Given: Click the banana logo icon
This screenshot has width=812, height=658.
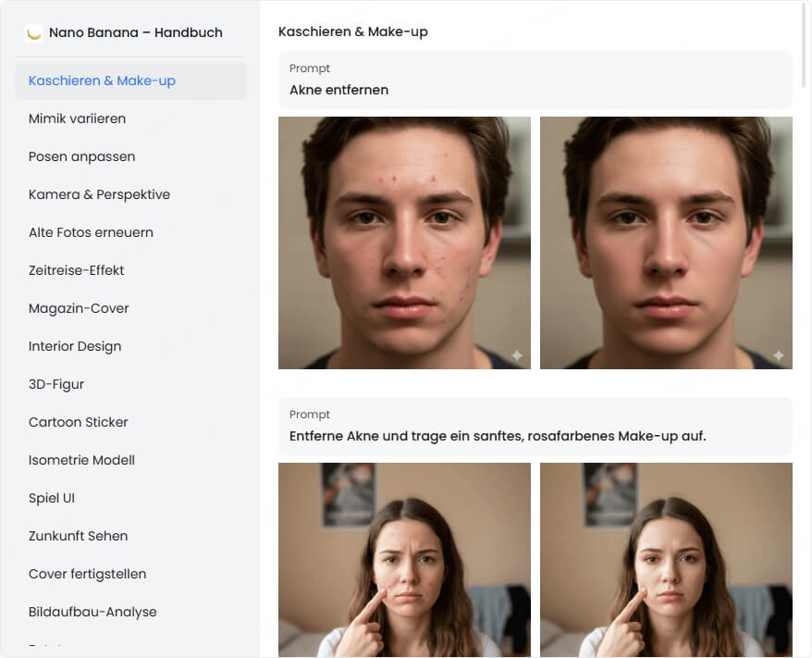Looking at the screenshot, I should (34, 33).
